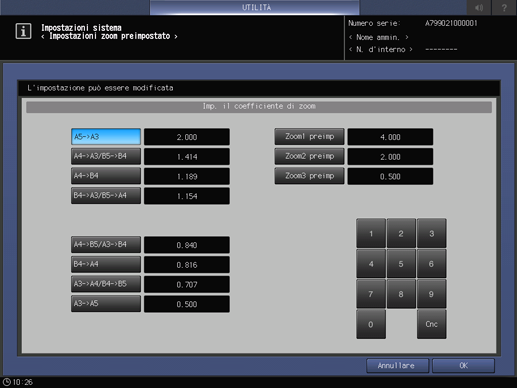Tap keypad digit 3

(x=431, y=233)
